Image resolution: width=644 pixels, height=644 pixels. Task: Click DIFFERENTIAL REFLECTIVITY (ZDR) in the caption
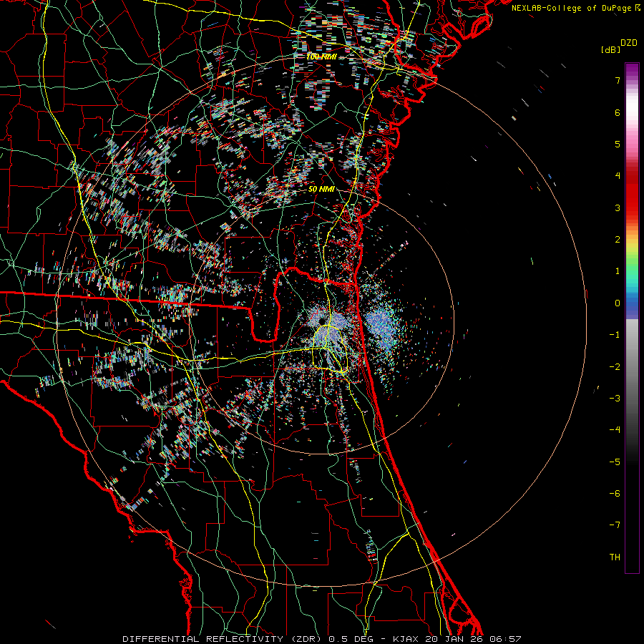coord(223,639)
